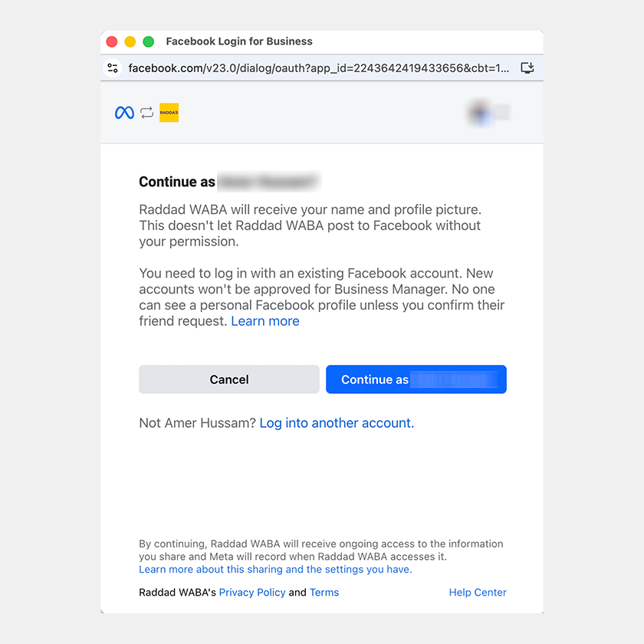Maximize the window with green button
The width and height of the screenshot is (644, 644).
tap(149, 42)
